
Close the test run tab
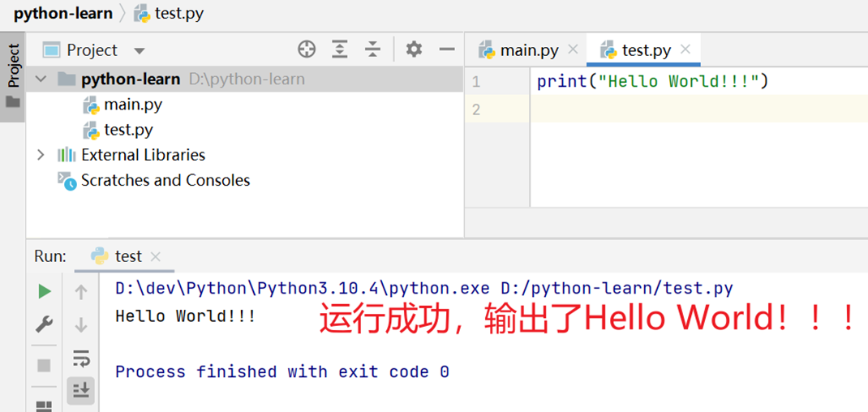click(156, 257)
